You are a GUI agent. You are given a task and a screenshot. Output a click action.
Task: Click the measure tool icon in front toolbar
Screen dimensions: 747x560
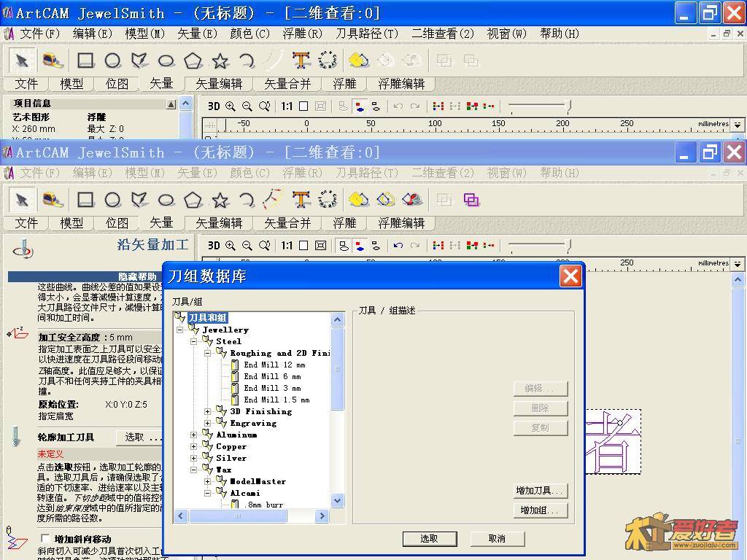pos(53,200)
